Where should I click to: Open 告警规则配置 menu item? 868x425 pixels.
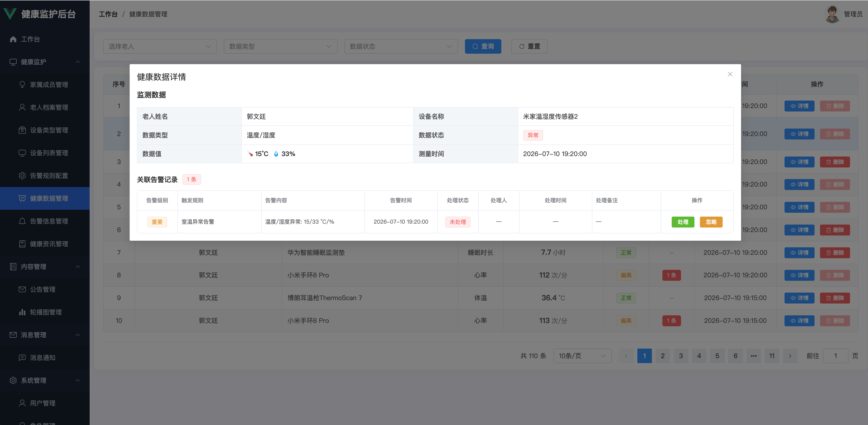coord(45,176)
